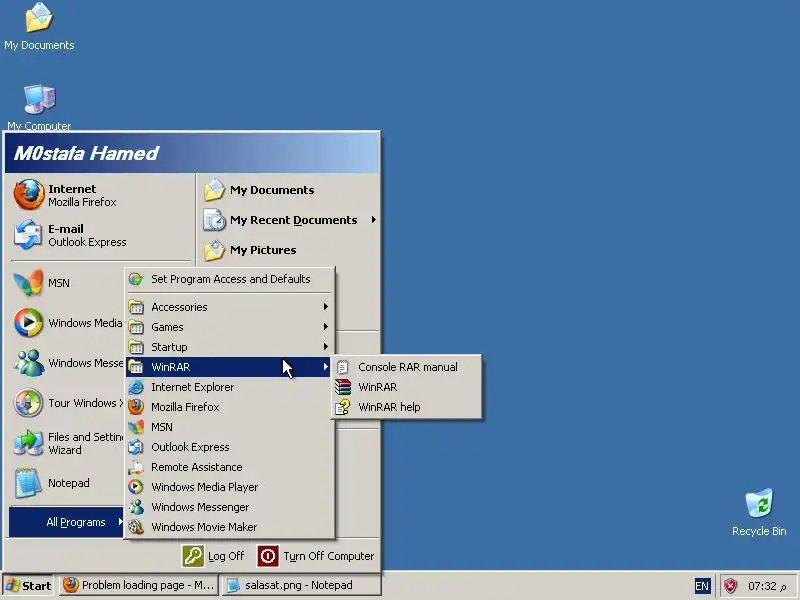Open Windows Media Player from All Programs

[230, 487]
